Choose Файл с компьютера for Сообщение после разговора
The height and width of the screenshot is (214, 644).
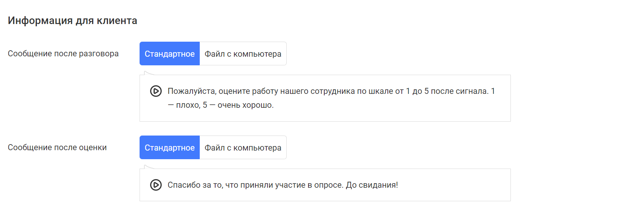pos(243,54)
